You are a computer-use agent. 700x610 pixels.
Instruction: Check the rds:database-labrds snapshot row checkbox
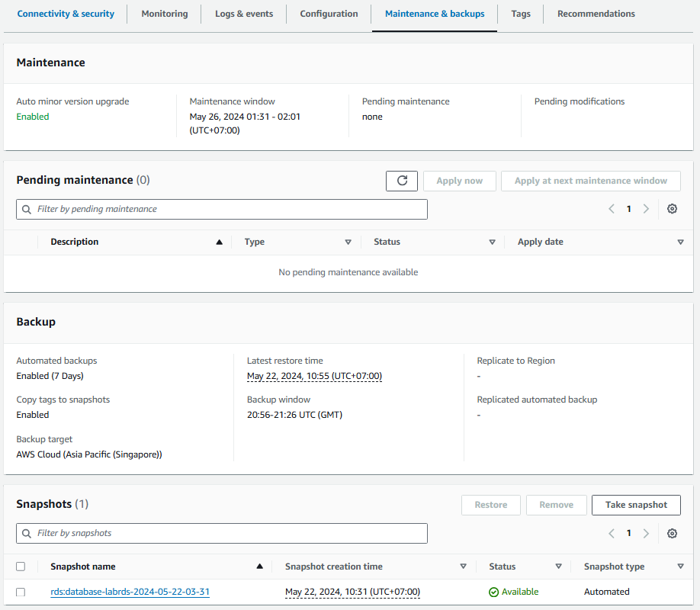(x=21, y=592)
